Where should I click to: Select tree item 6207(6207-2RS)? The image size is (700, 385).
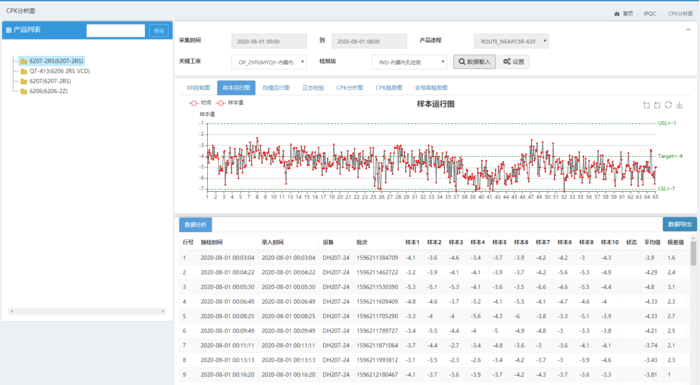pyautogui.click(x=50, y=81)
